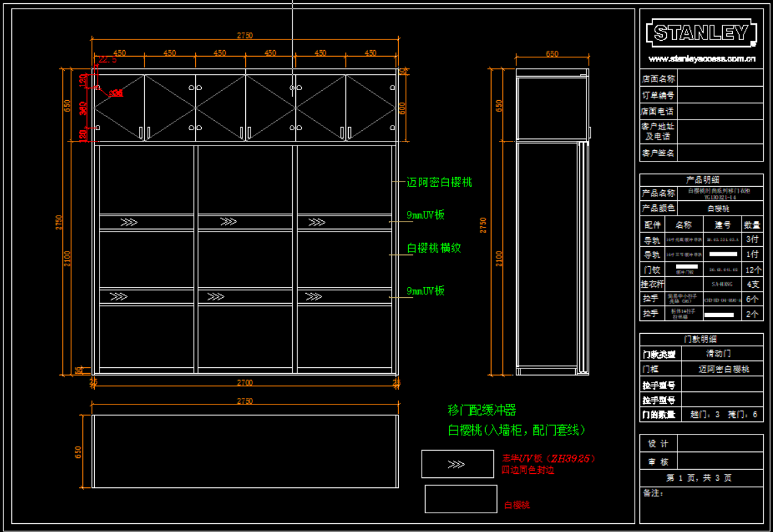Open the www.stanleyaccess.com.cn link
Viewport: 773px width, 532px height.
pos(702,59)
